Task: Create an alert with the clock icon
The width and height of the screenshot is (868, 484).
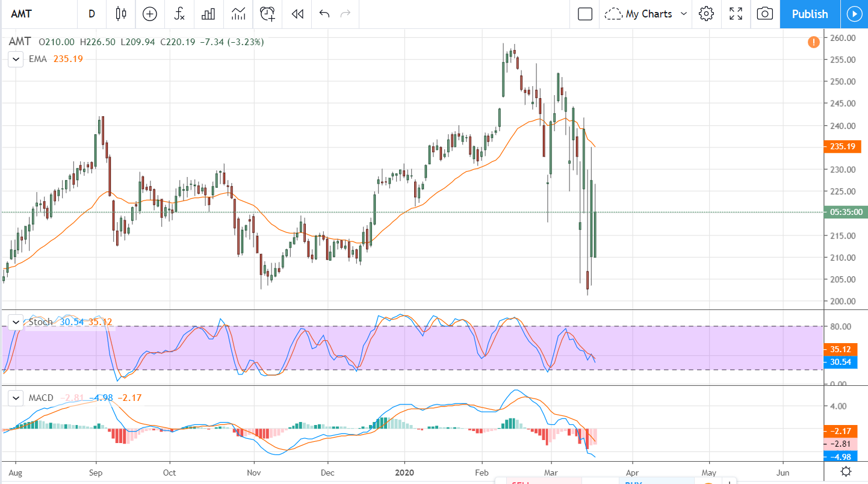Action: (x=267, y=14)
